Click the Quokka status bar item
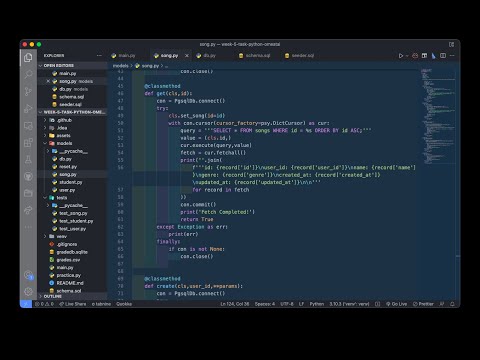The image size is (480, 360). click(x=124, y=304)
